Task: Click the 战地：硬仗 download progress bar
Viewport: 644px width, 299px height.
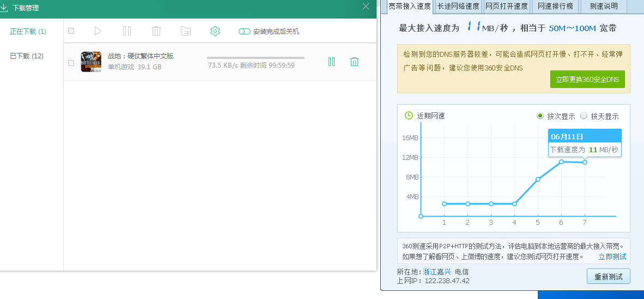Action: click(x=256, y=58)
